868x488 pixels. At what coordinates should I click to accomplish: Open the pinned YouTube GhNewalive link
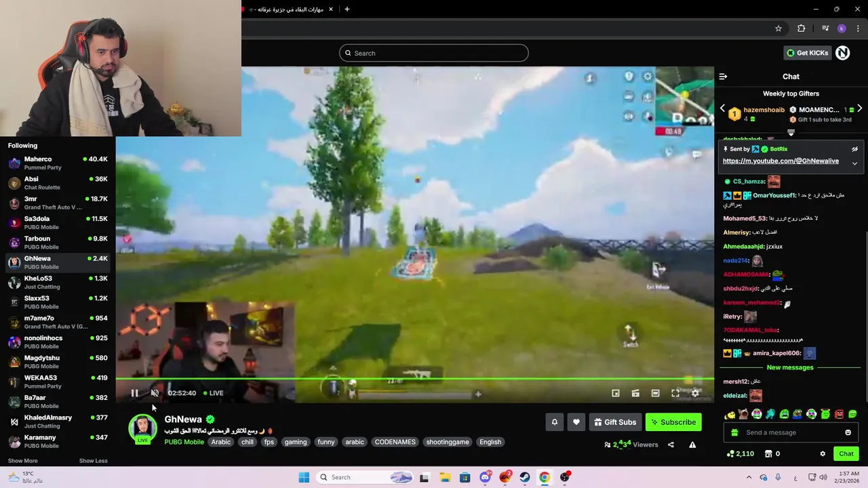point(781,161)
